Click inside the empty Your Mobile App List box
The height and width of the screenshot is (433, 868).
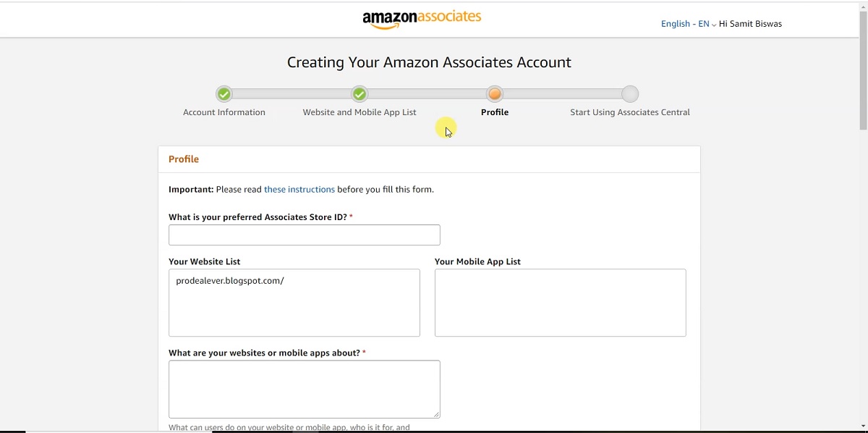(x=560, y=302)
